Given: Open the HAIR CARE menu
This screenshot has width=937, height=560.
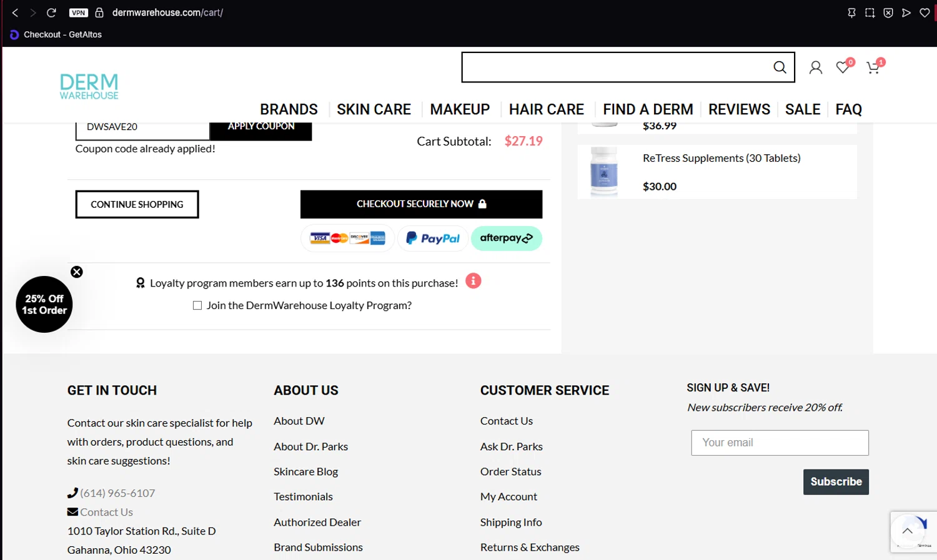Looking at the screenshot, I should tap(547, 110).
